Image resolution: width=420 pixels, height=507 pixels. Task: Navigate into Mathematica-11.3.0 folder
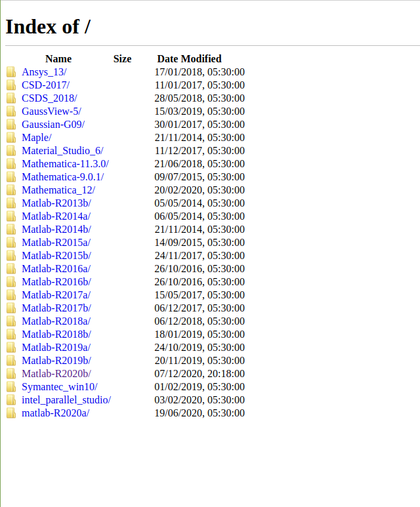pos(65,164)
